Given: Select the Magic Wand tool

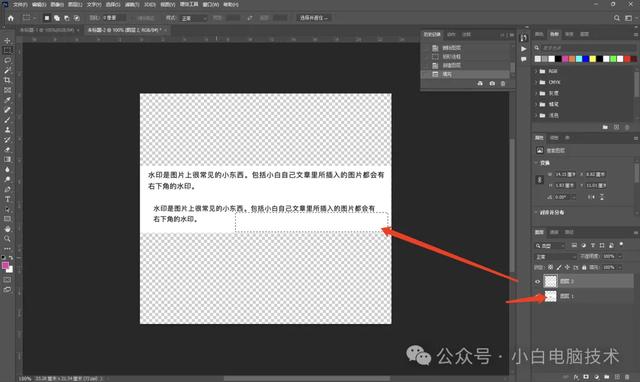Looking at the screenshot, I should pos(7,70).
